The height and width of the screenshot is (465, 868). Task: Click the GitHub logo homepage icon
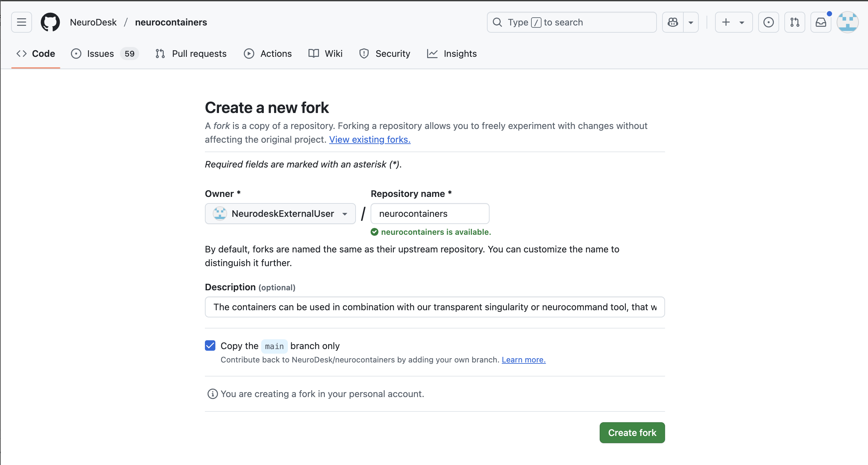(x=50, y=22)
